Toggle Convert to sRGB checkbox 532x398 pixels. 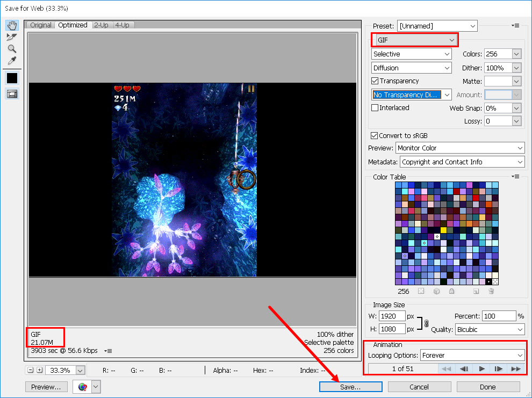374,135
